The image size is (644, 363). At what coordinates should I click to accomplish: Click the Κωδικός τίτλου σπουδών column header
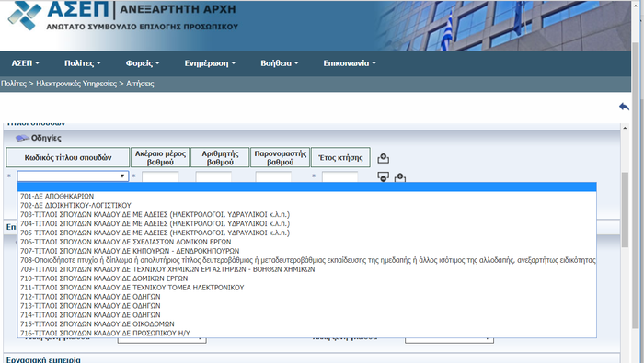click(68, 157)
